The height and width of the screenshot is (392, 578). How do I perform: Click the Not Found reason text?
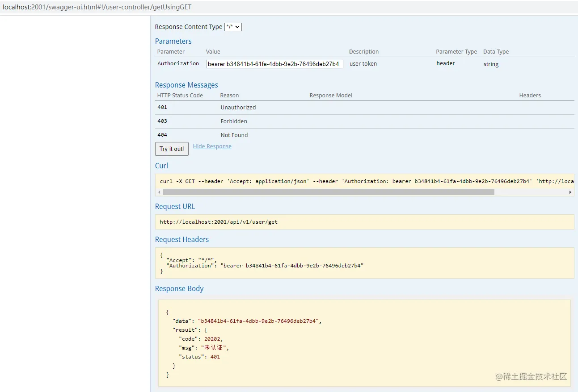coord(234,135)
